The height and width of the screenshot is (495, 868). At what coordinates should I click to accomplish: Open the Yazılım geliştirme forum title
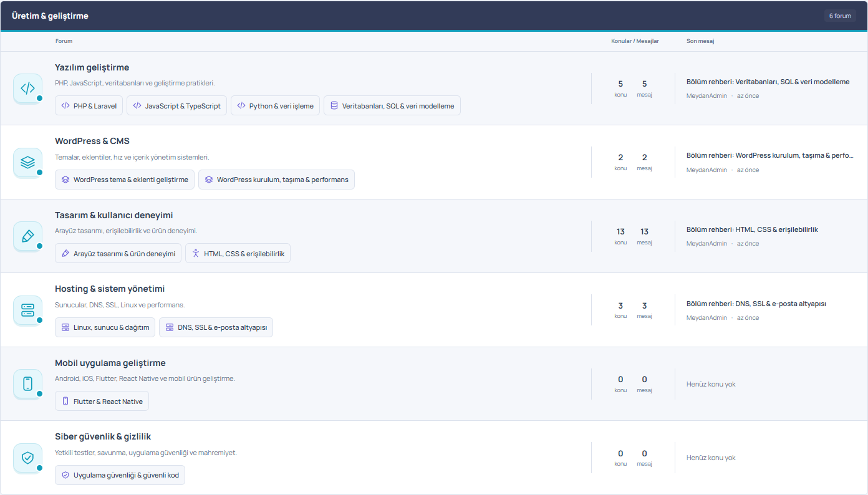click(92, 67)
